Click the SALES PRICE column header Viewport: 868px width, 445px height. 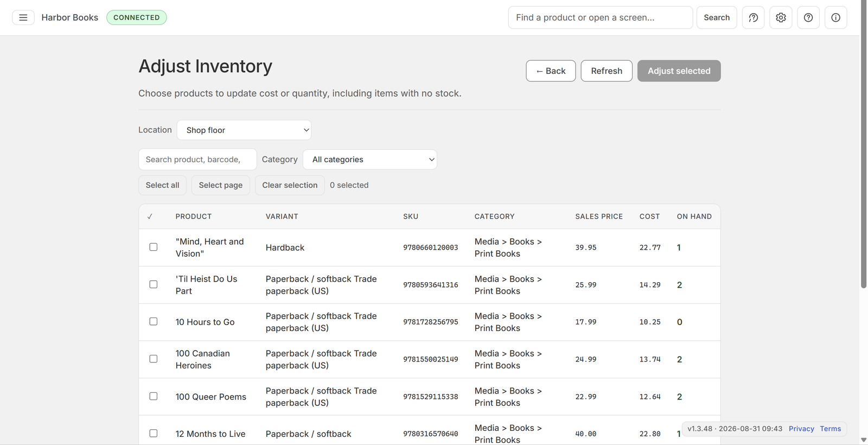(599, 217)
